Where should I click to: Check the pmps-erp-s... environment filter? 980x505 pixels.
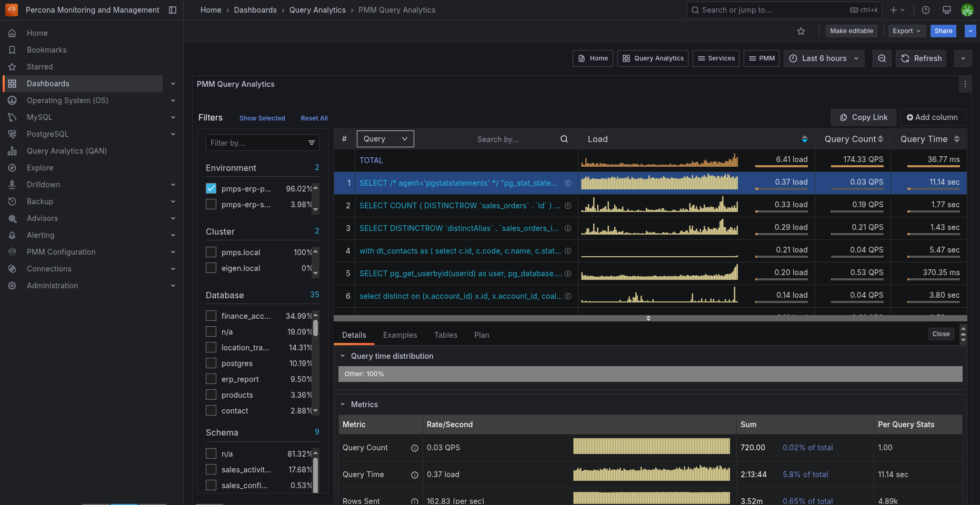[211, 204]
